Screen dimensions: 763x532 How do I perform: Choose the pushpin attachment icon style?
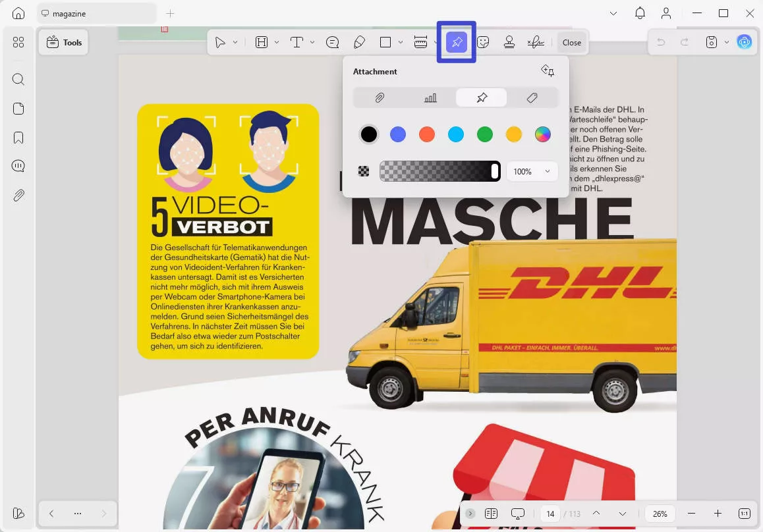[x=481, y=97]
